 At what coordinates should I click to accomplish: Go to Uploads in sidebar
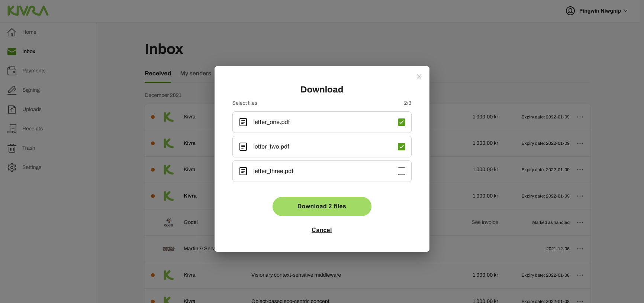[32, 109]
